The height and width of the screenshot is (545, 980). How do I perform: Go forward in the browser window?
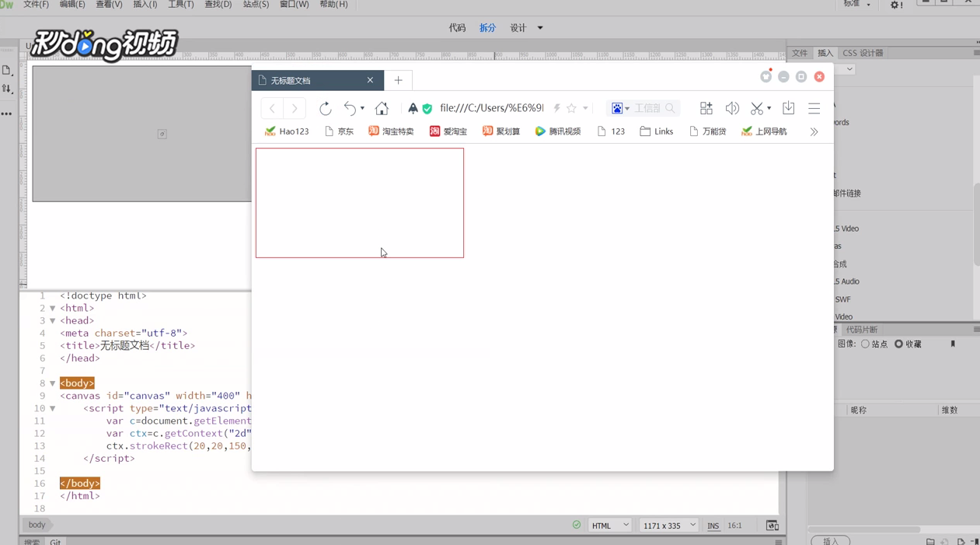click(295, 108)
